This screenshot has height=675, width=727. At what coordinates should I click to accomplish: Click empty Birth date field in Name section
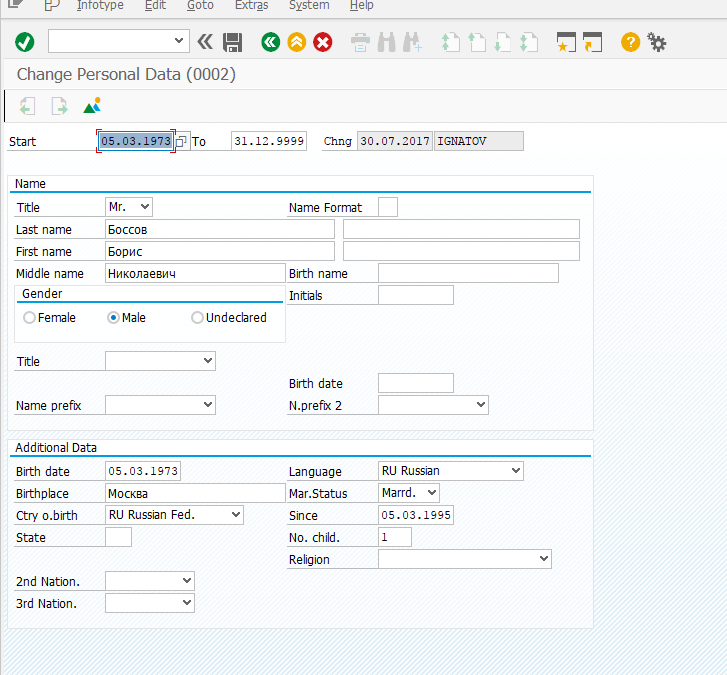point(416,383)
